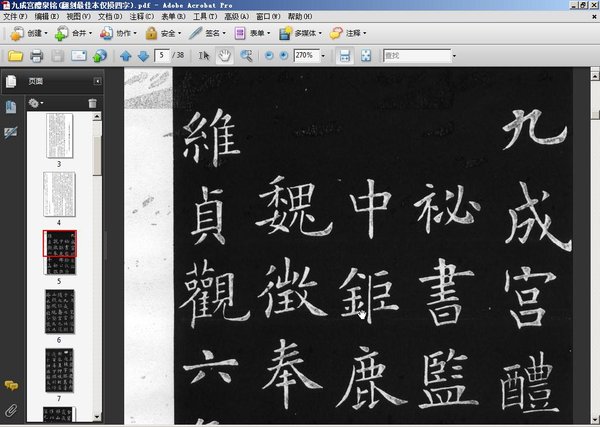
Task: Go to next page with down arrow
Action: 143,56
